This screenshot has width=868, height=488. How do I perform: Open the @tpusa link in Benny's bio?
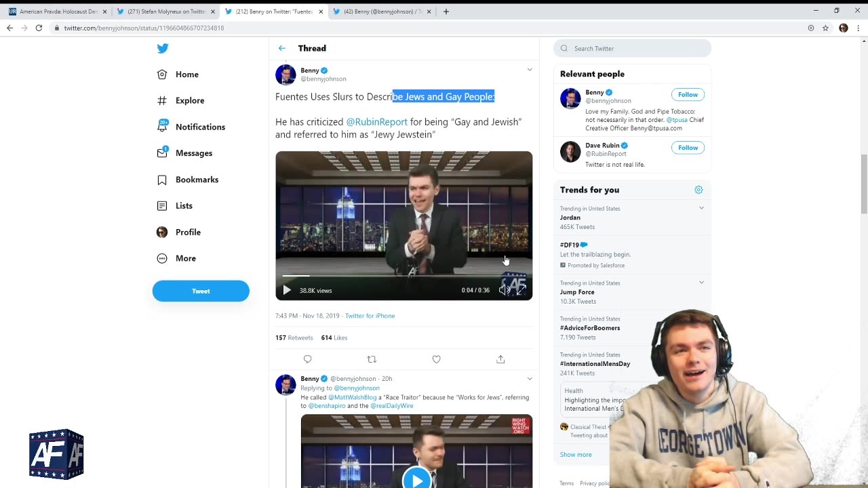[677, 120]
